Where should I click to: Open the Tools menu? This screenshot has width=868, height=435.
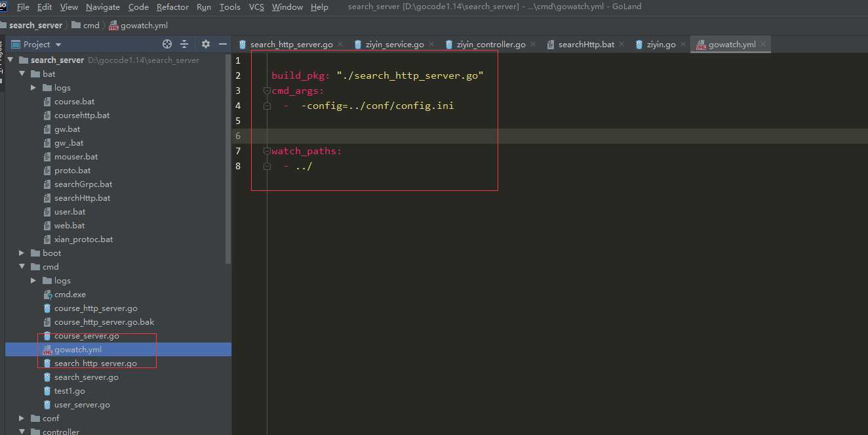(x=229, y=7)
